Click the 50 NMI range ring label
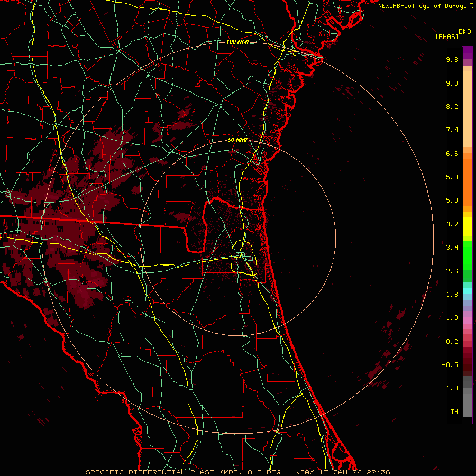 click(x=237, y=140)
